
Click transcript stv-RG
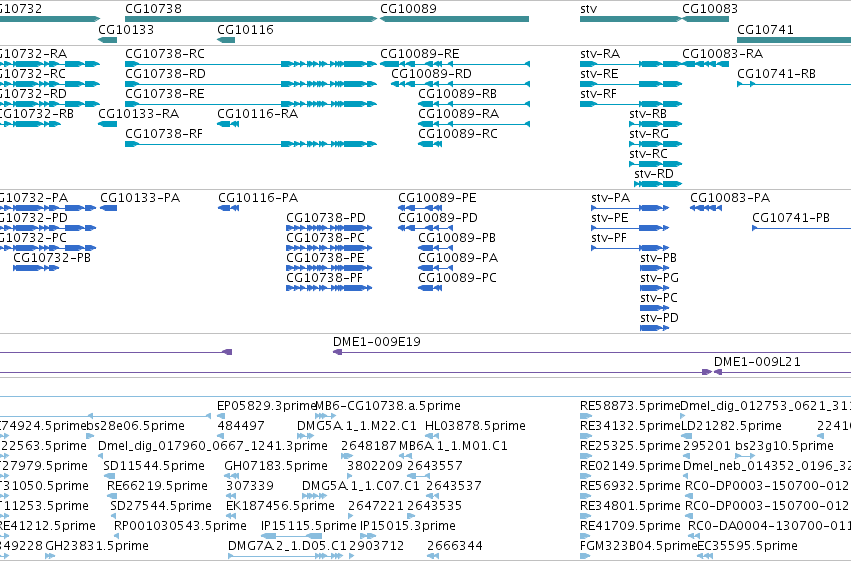[x=656, y=144]
